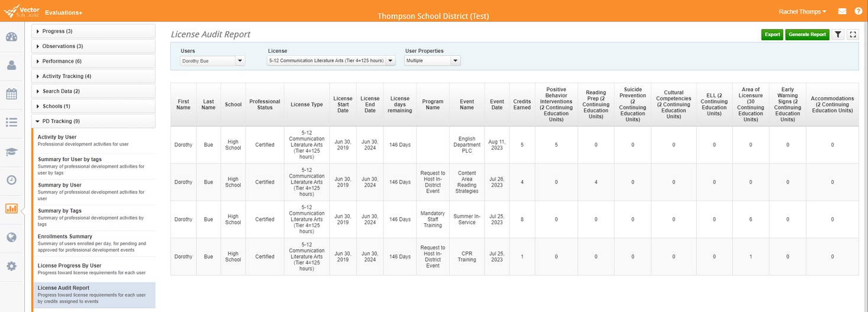Click the Early Warning Signs column header
This screenshot has height=312, width=868.
788,104
